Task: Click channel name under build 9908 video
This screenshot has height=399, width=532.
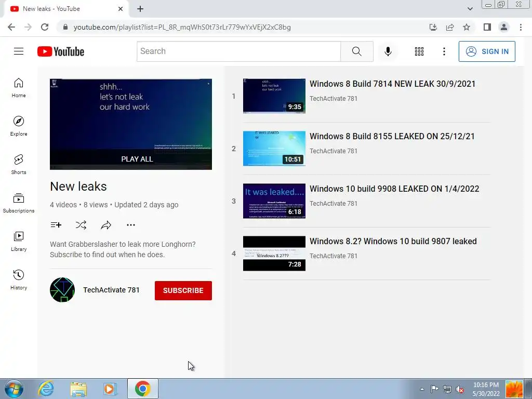Action: (333, 203)
